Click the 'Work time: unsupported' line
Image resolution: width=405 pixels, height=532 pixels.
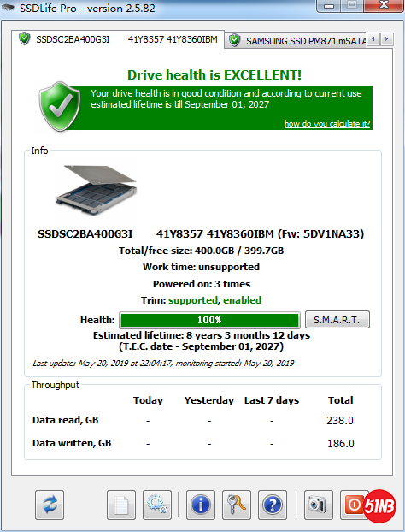coord(202,267)
